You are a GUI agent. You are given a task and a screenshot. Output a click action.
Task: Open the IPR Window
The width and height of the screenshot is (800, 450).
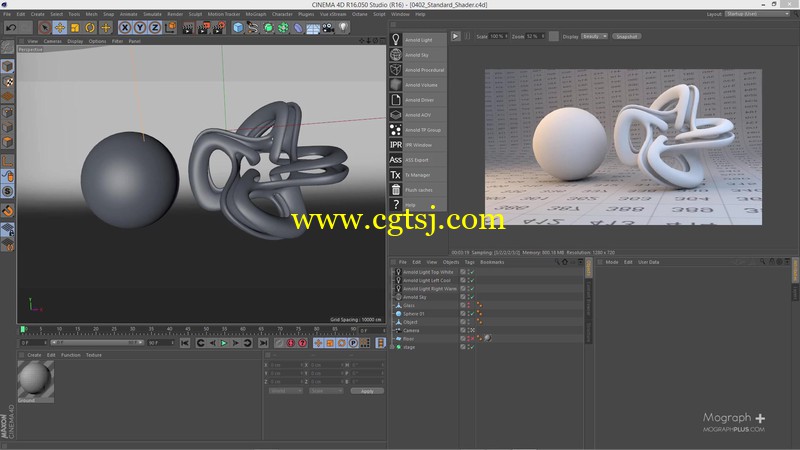click(417, 145)
